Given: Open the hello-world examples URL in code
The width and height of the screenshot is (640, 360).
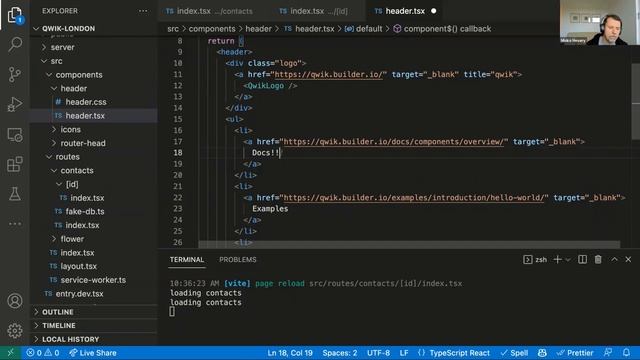Looking at the screenshot, I should (x=413, y=198).
